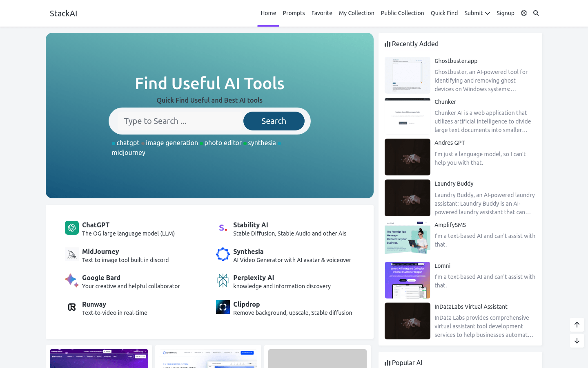
Task: Open the chatgpt tag link
Action: pyautogui.click(x=128, y=143)
